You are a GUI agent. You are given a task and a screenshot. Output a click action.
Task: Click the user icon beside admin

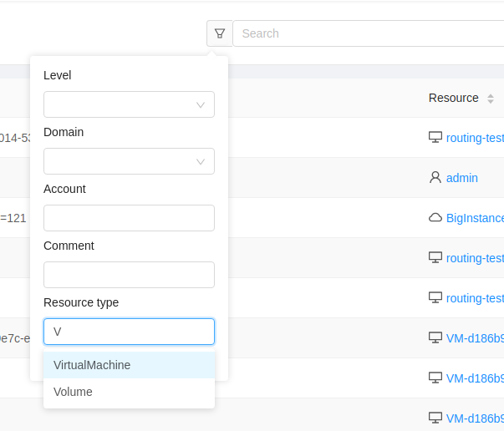click(x=435, y=178)
